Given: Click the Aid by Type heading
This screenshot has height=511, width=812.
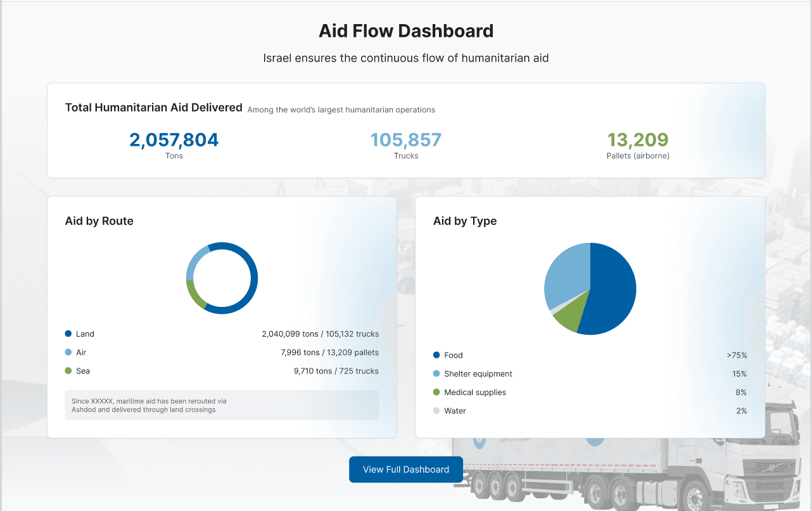Looking at the screenshot, I should tap(465, 221).
